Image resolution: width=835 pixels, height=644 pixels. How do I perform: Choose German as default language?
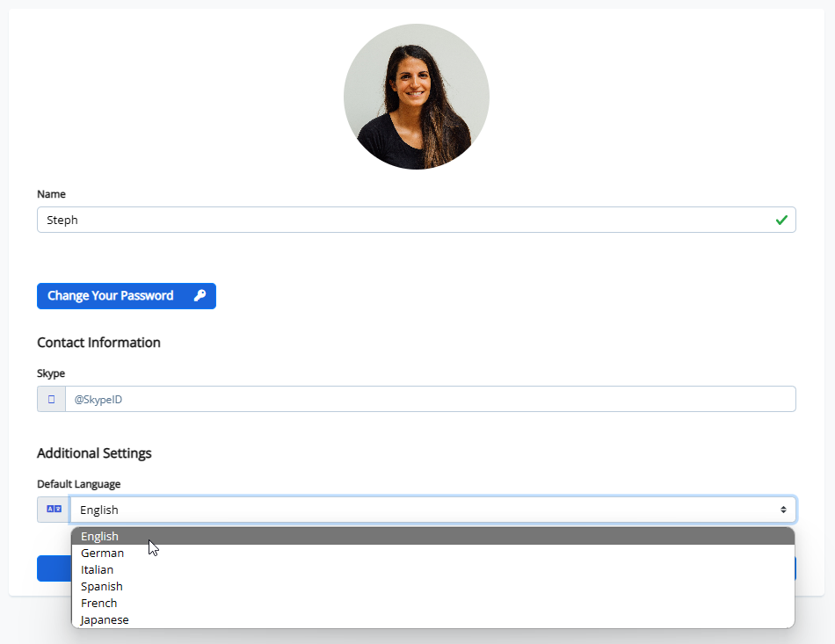pos(433,553)
